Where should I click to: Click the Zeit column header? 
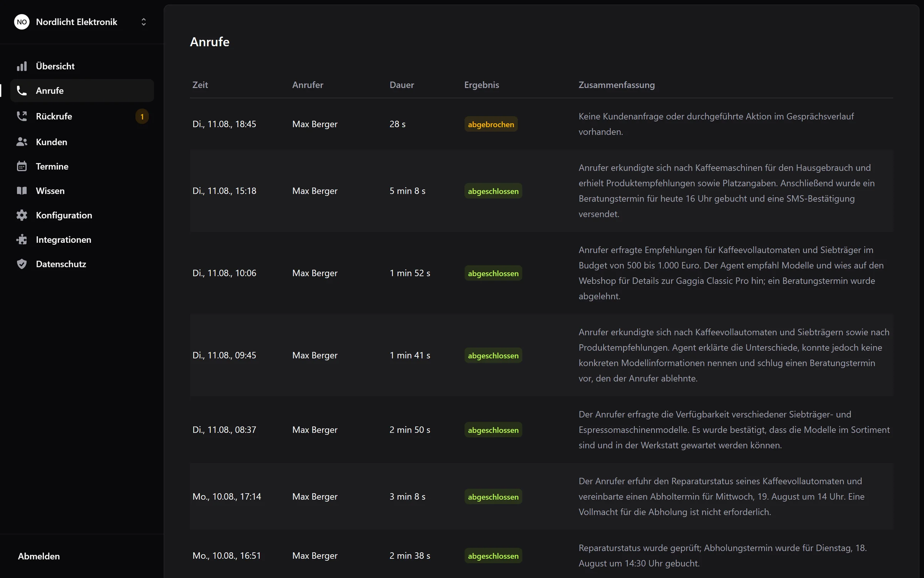tap(200, 85)
